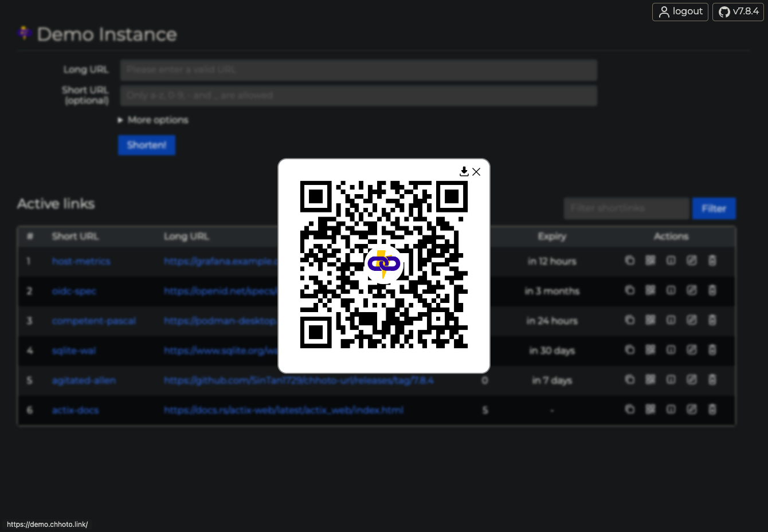Delete the oidc-spec link

tap(712, 290)
